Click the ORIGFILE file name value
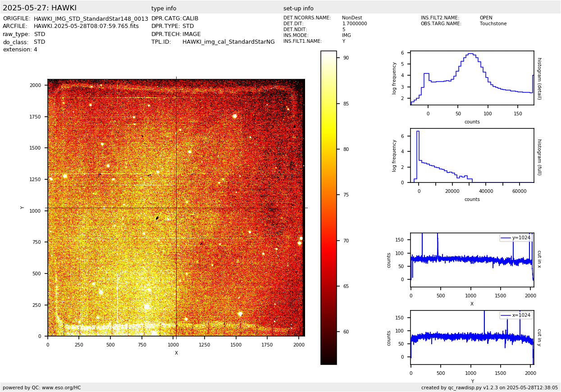Screen dimensions: 561x392 (91, 18)
